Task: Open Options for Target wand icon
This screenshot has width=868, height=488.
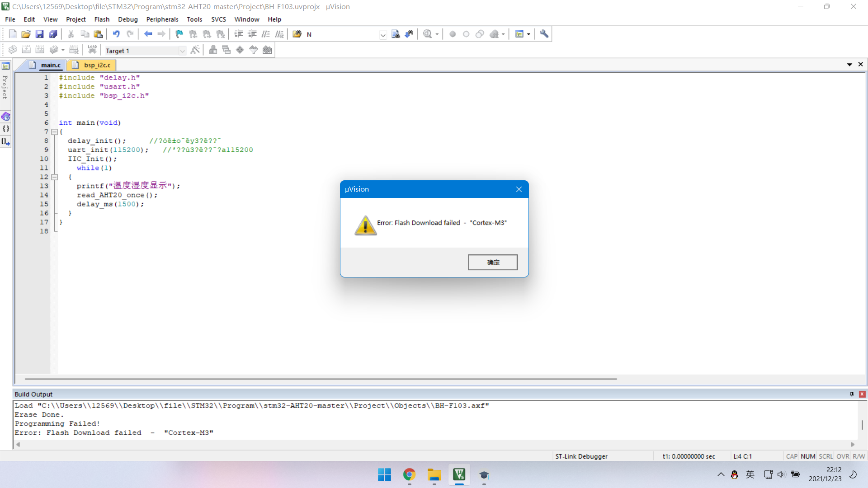Action: [x=195, y=50]
